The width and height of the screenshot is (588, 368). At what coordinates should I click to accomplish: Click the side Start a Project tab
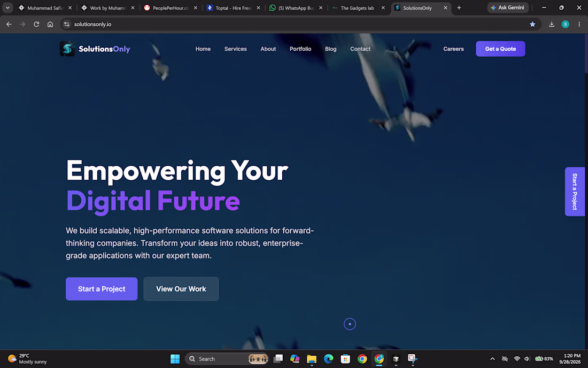pyautogui.click(x=575, y=191)
